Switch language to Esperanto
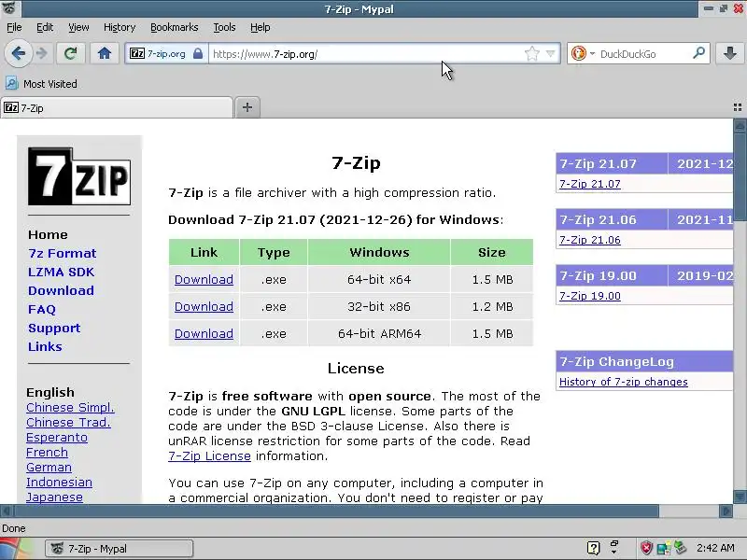747x560 pixels. [57, 438]
